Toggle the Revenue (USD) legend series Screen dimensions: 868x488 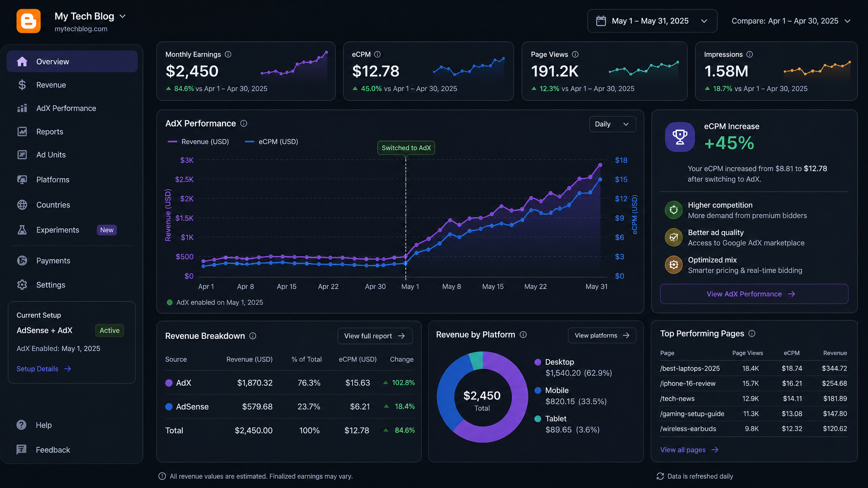click(x=198, y=142)
